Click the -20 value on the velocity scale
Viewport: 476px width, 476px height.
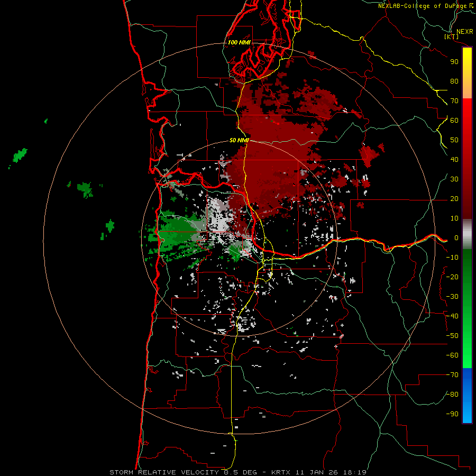click(x=452, y=277)
